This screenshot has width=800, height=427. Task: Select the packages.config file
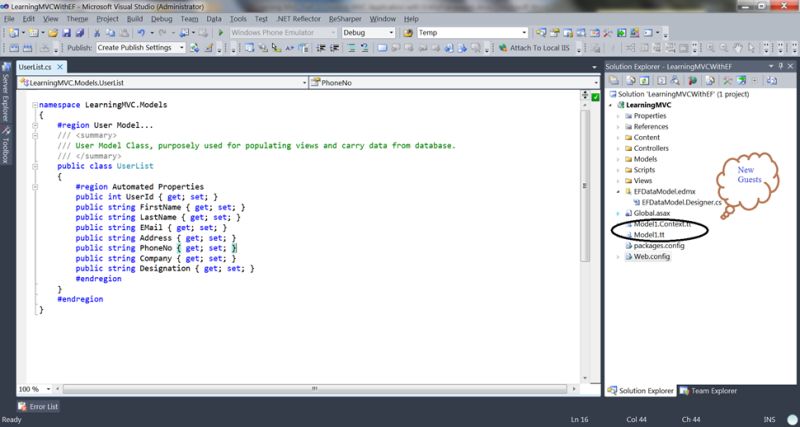(x=659, y=246)
